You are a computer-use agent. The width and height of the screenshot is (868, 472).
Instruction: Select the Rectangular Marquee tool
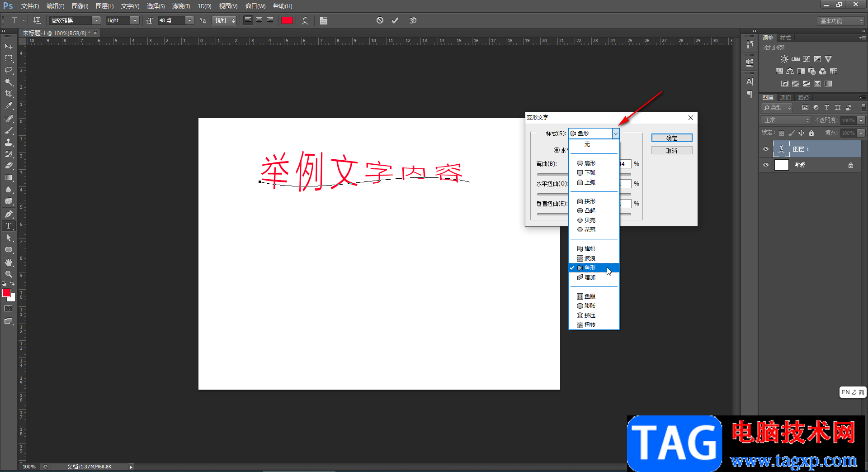[x=9, y=58]
